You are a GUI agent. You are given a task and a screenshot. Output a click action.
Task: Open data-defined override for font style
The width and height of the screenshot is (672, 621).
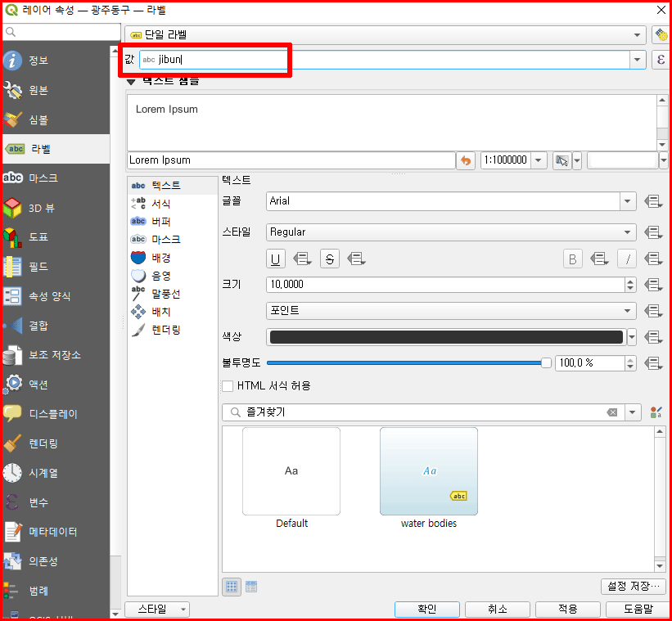click(x=653, y=232)
